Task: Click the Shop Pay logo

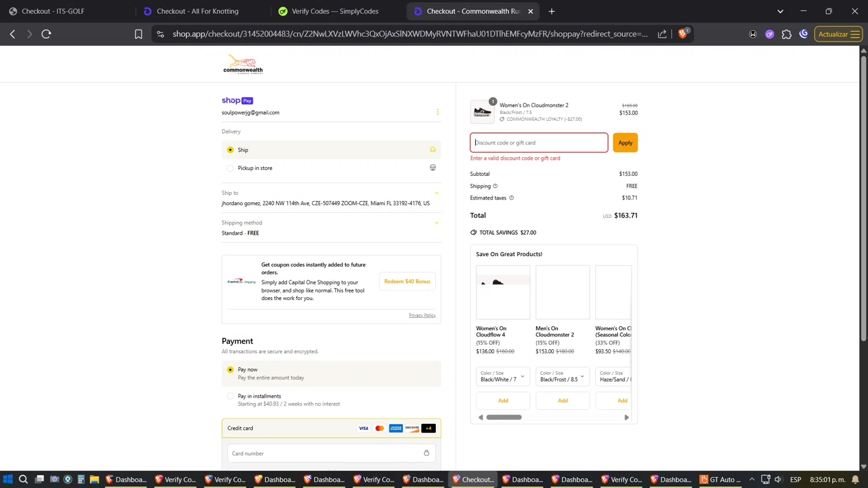Action: pos(237,101)
